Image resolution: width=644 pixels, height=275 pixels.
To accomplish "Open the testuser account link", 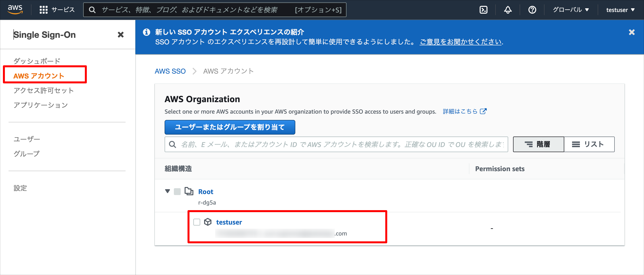I will [229, 222].
